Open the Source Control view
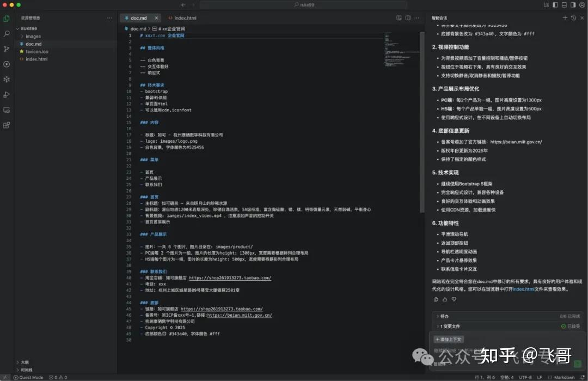588x381 pixels. click(x=7, y=49)
